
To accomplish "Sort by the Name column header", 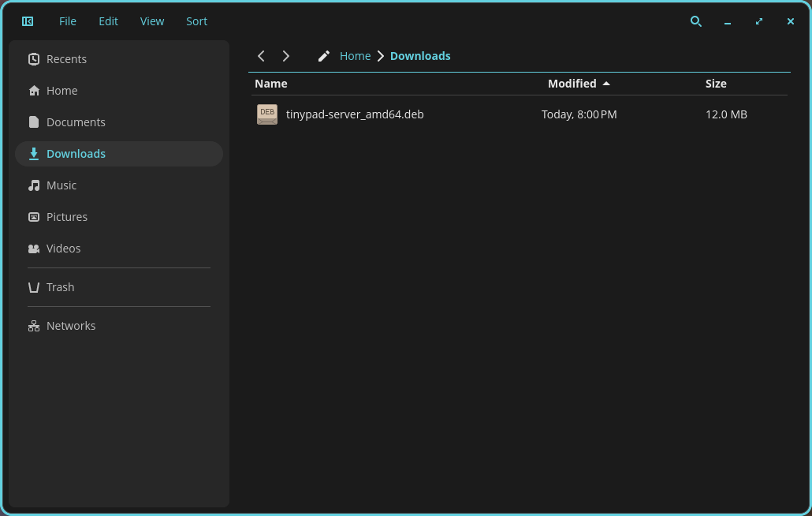I will pos(271,84).
